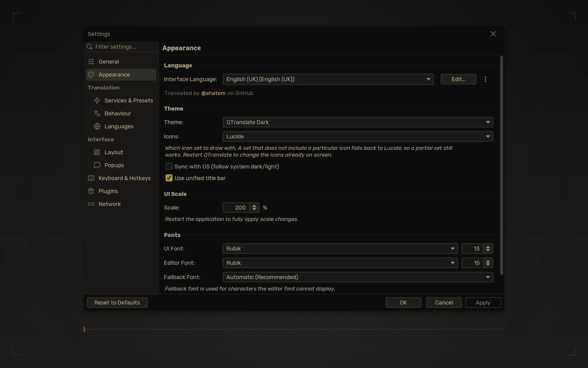Screen dimensions: 588x368
Task: Click the Appearance palette icon
Action: pos(91,74)
